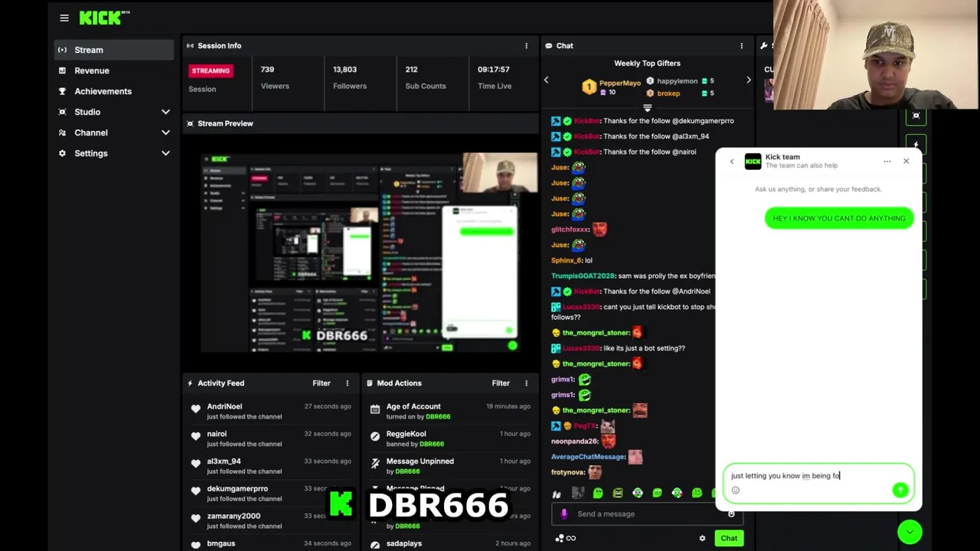Click the lightning bolt quick action icon
Screen dimensions: 980x551
(916, 144)
